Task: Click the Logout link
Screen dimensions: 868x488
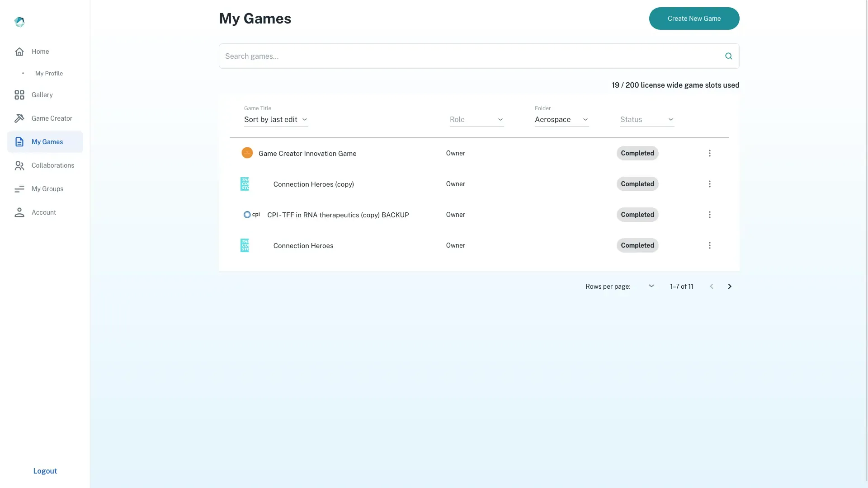Action: coord(45,471)
